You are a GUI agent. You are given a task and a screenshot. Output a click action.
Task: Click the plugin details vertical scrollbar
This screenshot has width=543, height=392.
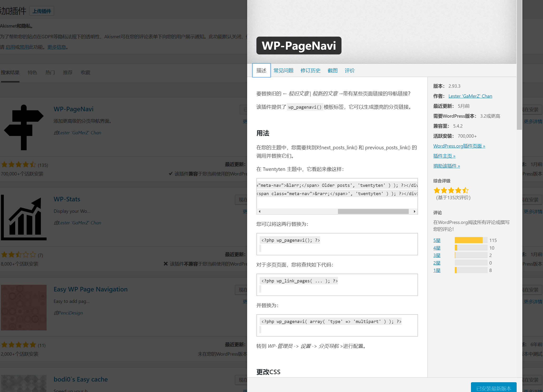tap(519, 65)
